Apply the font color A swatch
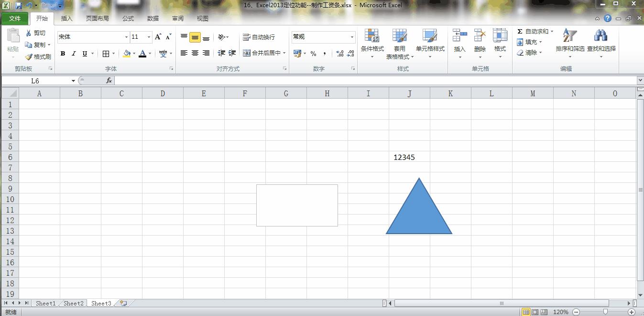644x316 pixels. coord(142,54)
